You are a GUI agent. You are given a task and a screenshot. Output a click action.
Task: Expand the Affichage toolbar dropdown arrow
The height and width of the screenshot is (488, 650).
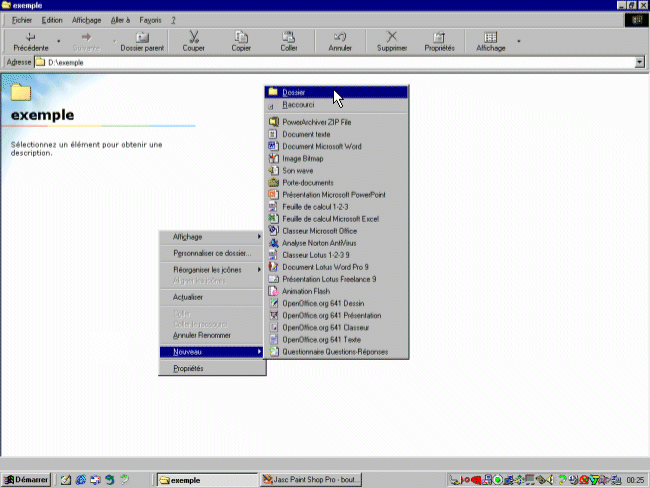coord(519,41)
